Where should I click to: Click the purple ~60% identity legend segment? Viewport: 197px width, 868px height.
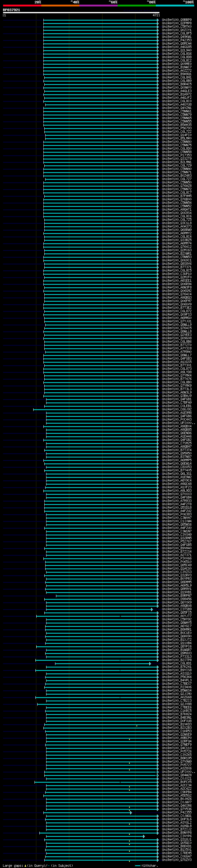(99, 6)
